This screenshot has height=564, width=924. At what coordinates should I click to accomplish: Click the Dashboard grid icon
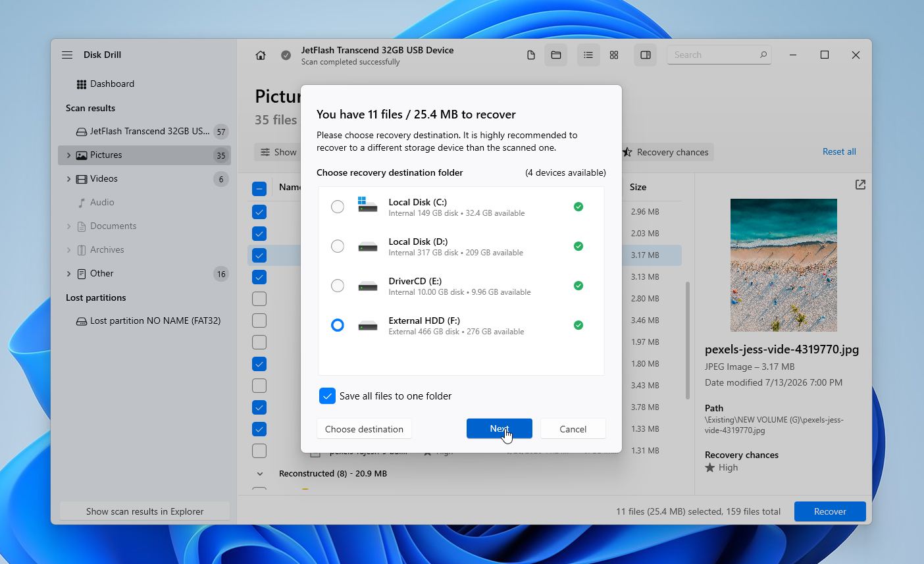[x=82, y=84]
